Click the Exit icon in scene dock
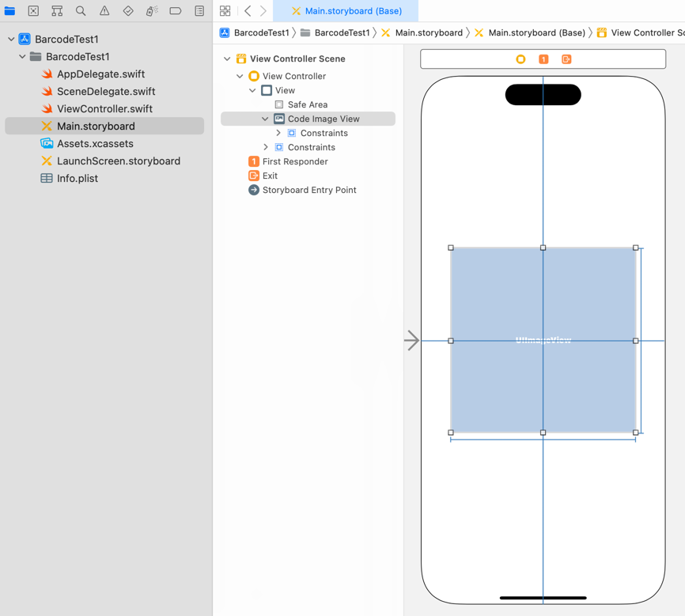 coord(566,59)
